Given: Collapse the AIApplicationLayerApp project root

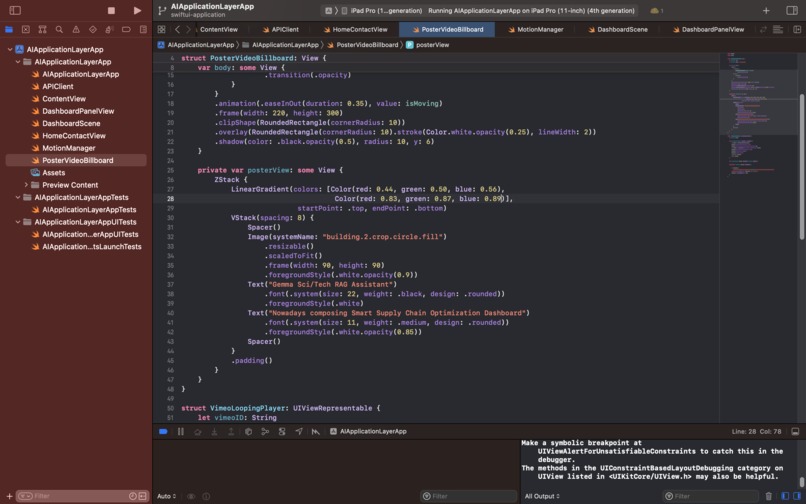Looking at the screenshot, I should (x=9, y=49).
